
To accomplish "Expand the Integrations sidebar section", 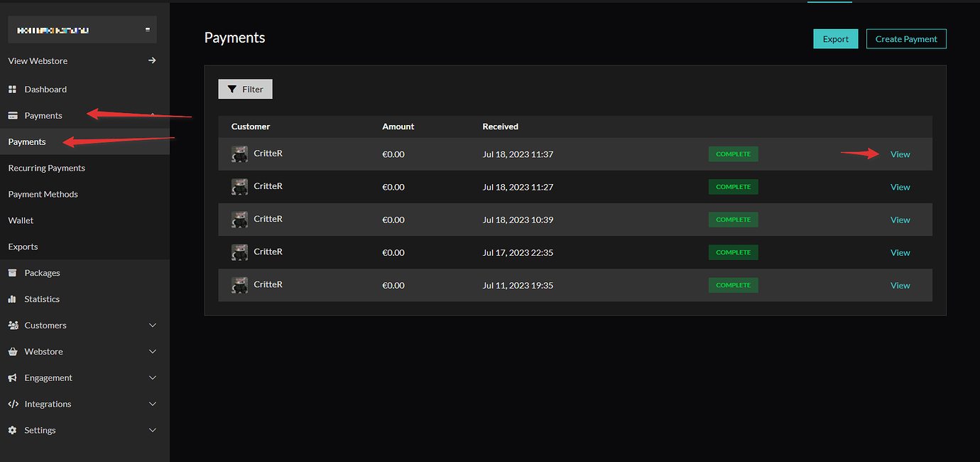I will [x=152, y=404].
